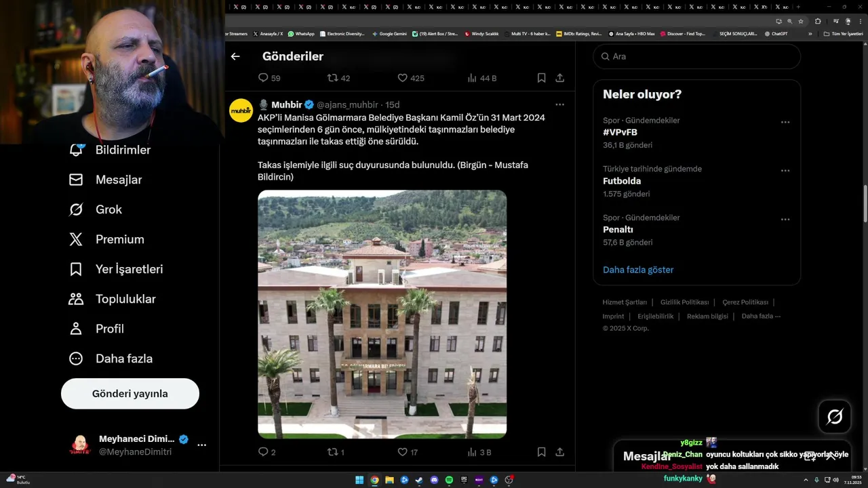Open Yer İşaretleri bookmarks page
Image resolution: width=868 pixels, height=488 pixels.
click(116, 269)
